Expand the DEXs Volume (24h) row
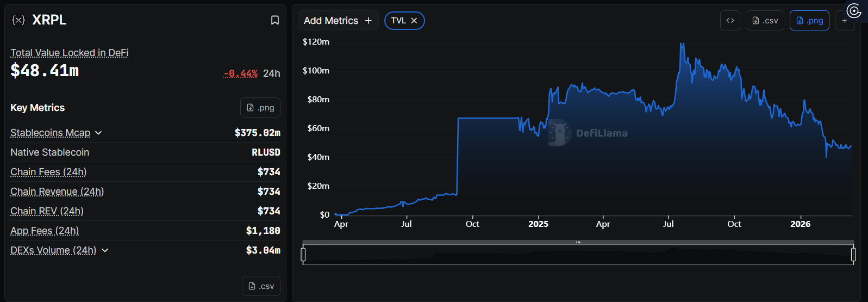This screenshot has width=868, height=302. [x=105, y=250]
